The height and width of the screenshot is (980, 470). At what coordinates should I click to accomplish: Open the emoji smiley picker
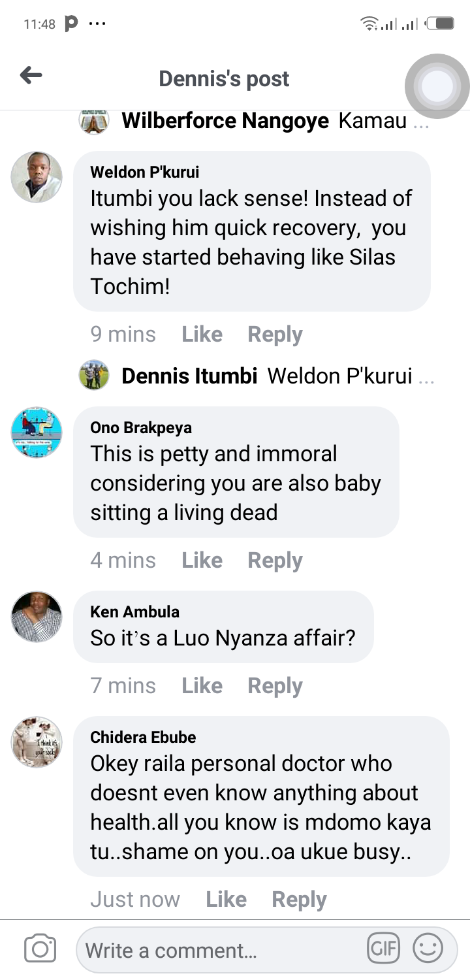pos(428,948)
